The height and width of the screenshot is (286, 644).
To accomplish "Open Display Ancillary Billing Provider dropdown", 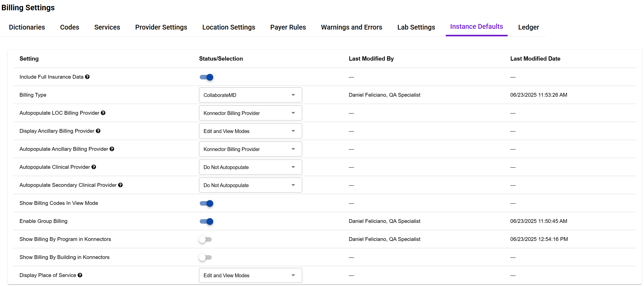I will click(250, 131).
